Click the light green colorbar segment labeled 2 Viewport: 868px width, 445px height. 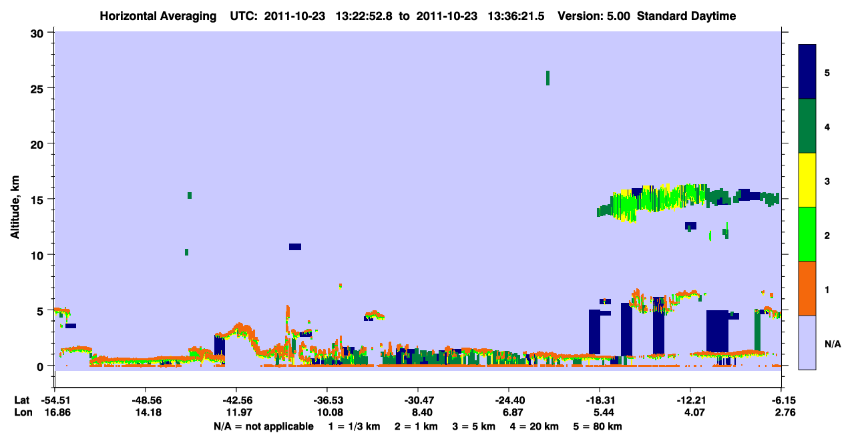[807, 234]
